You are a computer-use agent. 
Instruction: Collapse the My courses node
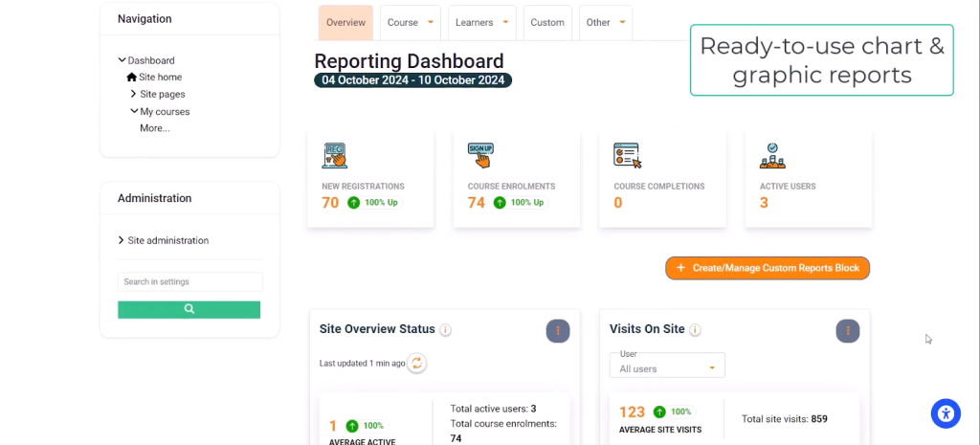(134, 111)
